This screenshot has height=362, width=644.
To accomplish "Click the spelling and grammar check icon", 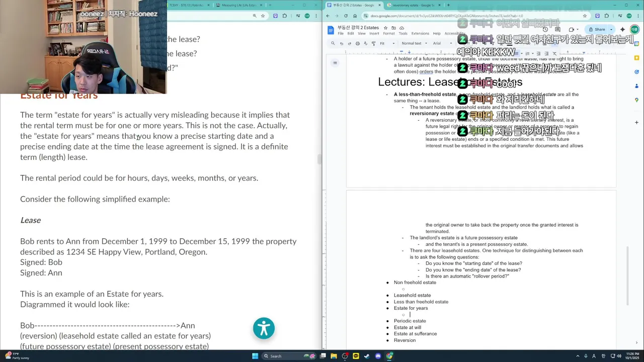I will 366,43.
